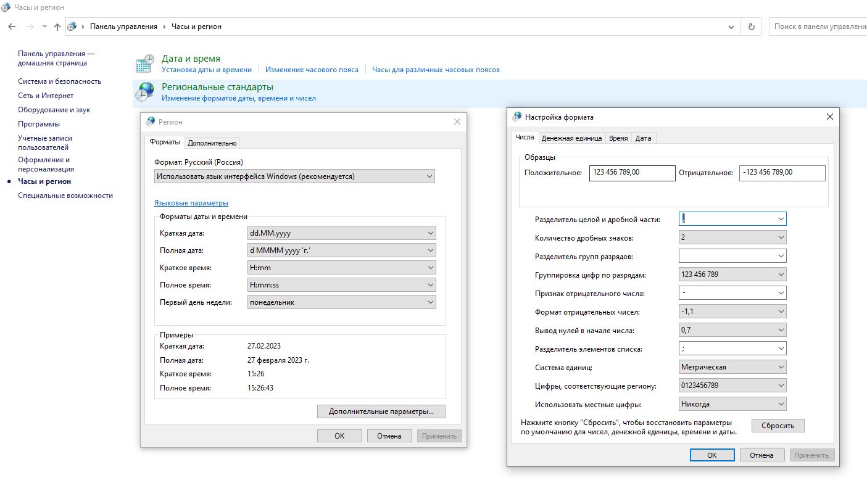Click the Положительное sample number field
The height and width of the screenshot is (504, 867).
click(x=633, y=173)
